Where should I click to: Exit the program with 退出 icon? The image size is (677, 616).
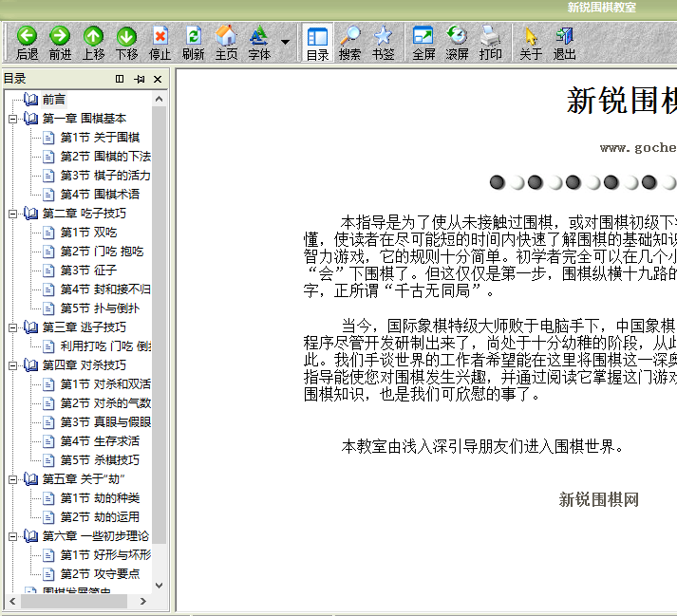[564, 36]
